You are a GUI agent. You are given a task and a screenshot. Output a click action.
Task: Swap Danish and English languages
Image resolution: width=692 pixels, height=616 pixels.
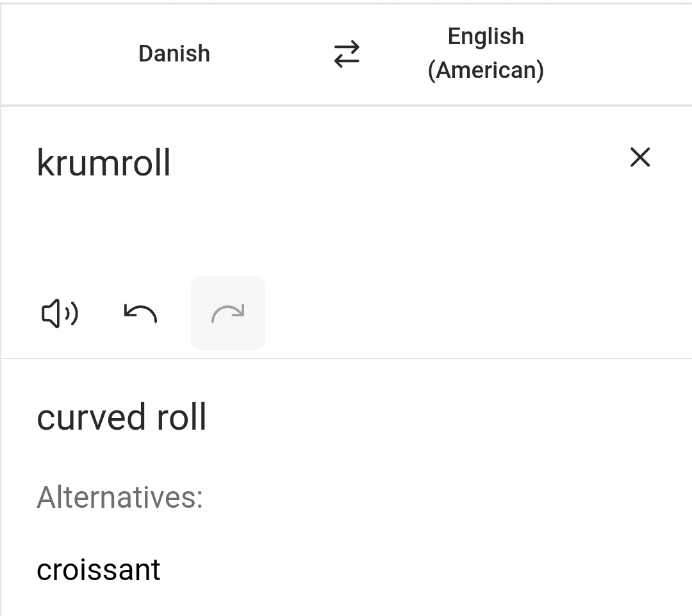tap(347, 54)
